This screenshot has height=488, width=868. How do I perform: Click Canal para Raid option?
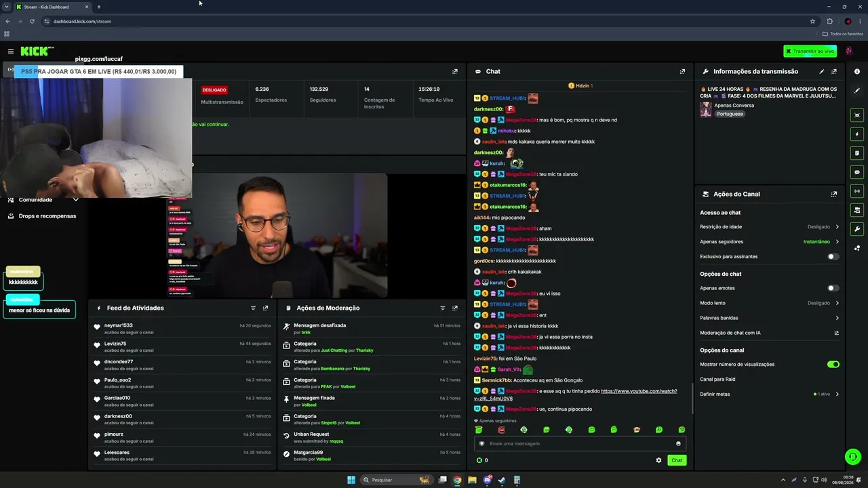click(717, 380)
